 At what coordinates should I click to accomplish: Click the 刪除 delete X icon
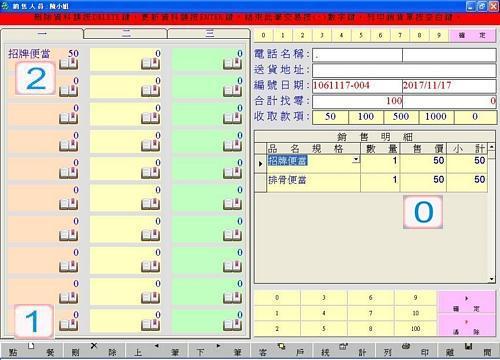[94, 346]
